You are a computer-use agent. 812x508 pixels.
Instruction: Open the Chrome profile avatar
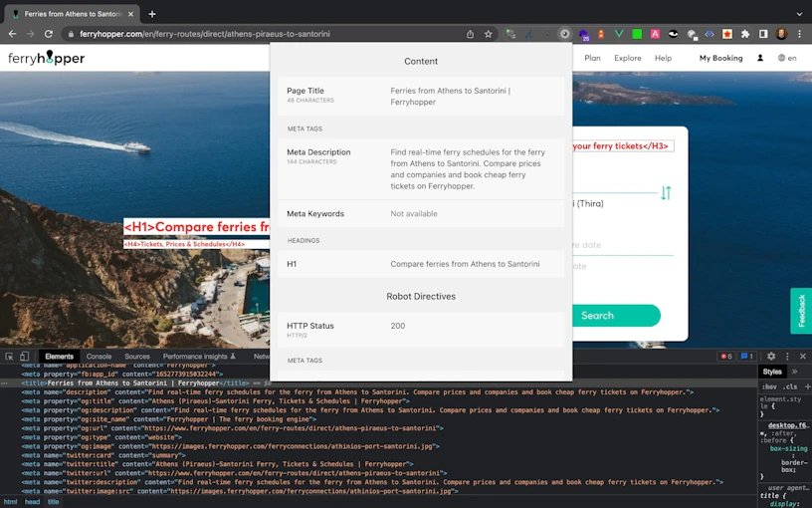pyautogui.click(x=781, y=34)
